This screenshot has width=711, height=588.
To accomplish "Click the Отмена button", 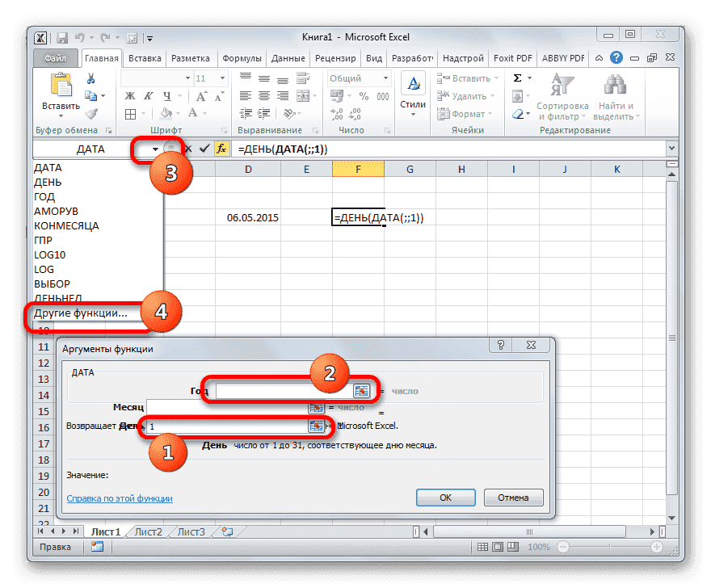I will (513, 498).
